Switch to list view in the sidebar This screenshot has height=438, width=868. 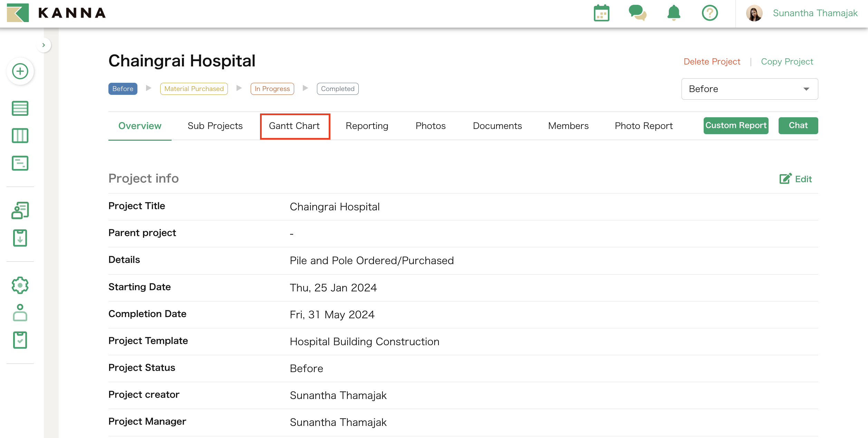coord(20,108)
